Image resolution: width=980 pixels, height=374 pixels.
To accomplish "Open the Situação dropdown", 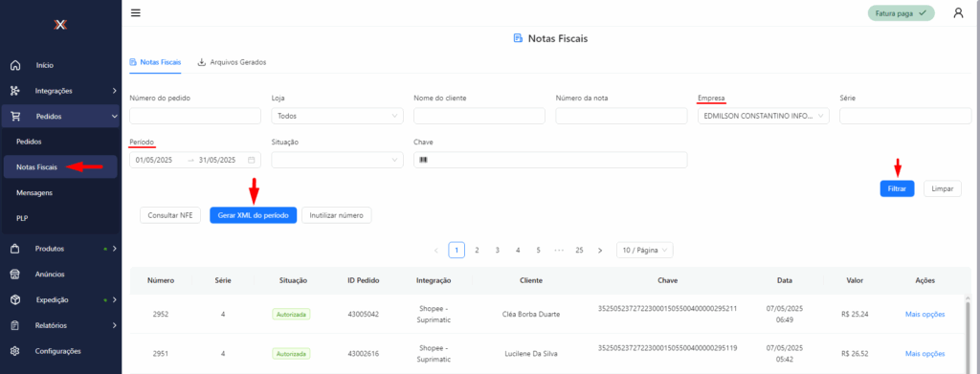I will pos(338,160).
